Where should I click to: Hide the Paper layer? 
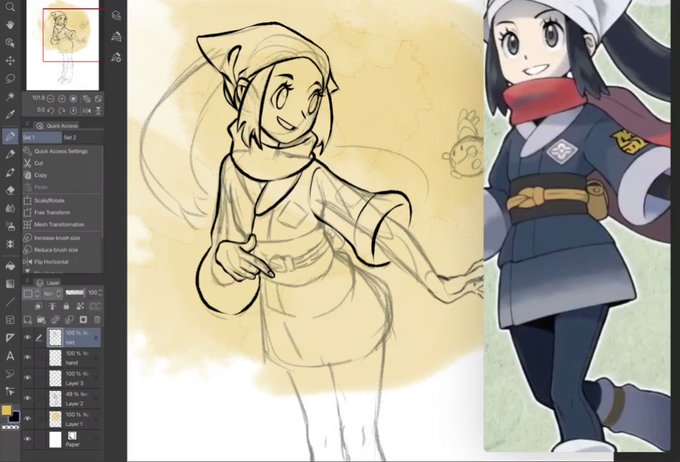pos(28,439)
